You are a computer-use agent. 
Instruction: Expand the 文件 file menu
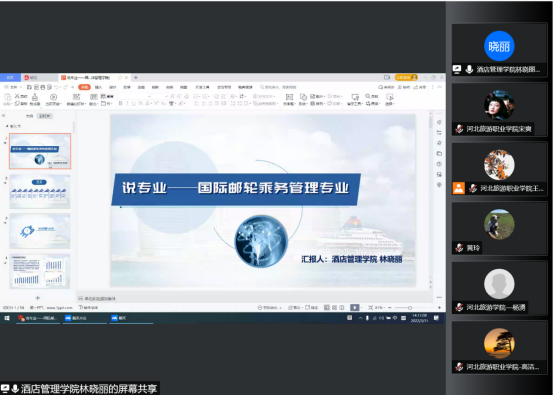tap(13, 87)
